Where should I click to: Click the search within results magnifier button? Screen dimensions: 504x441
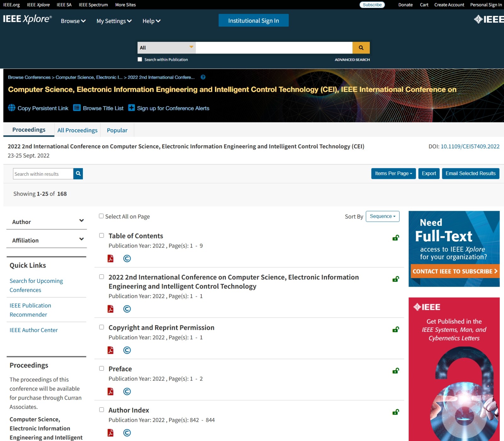coord(78,174)
